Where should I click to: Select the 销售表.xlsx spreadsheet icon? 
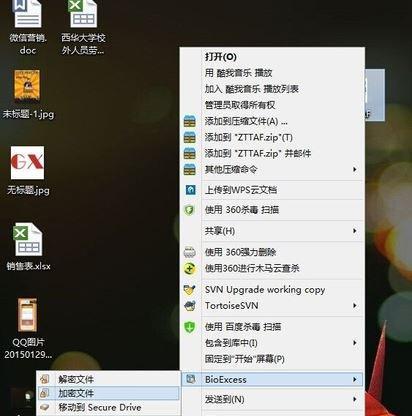pos(28,240)
